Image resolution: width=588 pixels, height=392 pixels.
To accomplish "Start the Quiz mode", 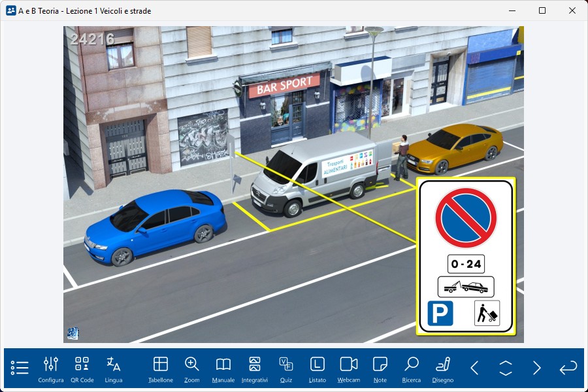I will click(x=286, y=368).
